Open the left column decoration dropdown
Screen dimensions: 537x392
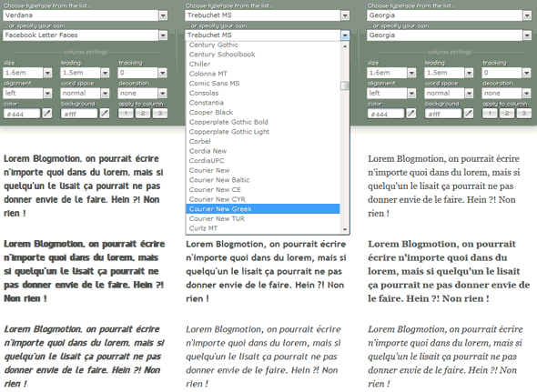[162, 93]
